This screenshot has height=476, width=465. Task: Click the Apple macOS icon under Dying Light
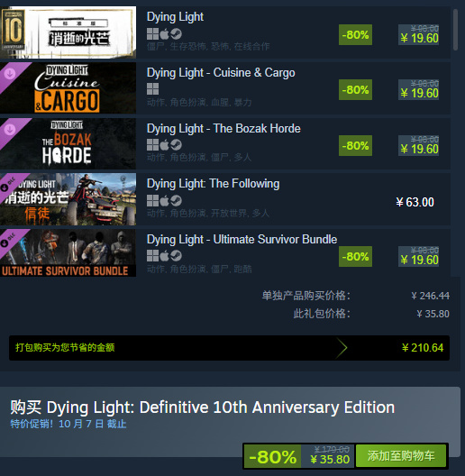coord(164,34)
